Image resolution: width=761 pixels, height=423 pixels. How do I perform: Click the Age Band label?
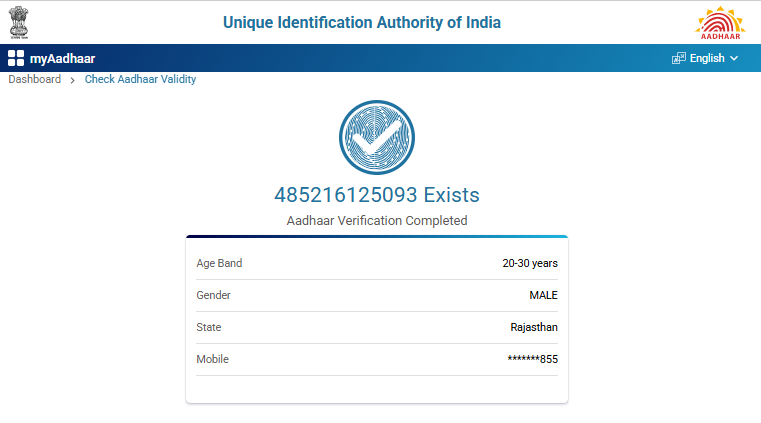219,263
